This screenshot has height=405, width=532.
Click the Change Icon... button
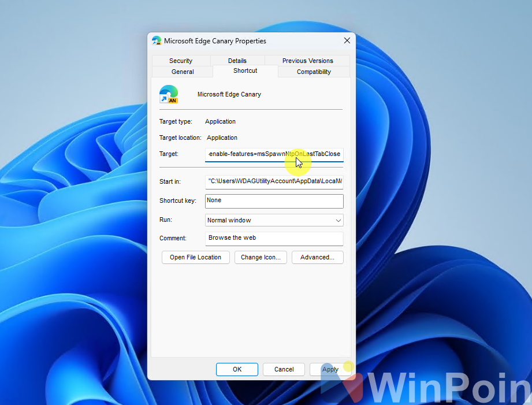261,258
